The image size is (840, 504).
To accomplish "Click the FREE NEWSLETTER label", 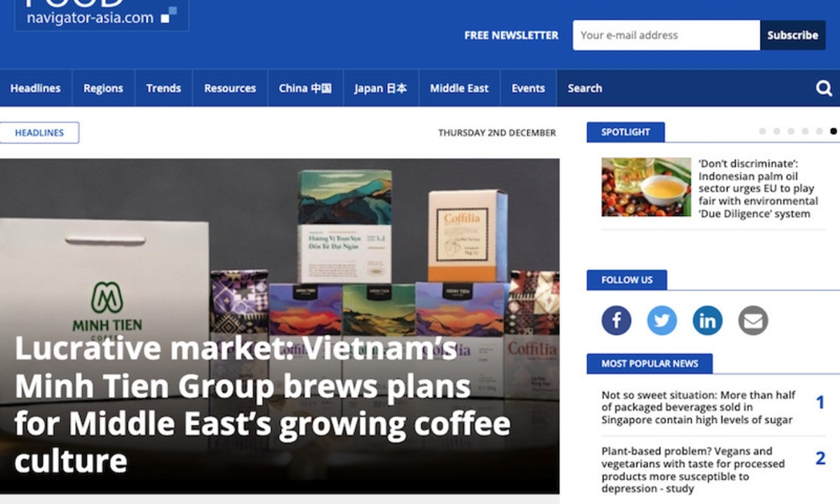I will [x=511, y=35].
